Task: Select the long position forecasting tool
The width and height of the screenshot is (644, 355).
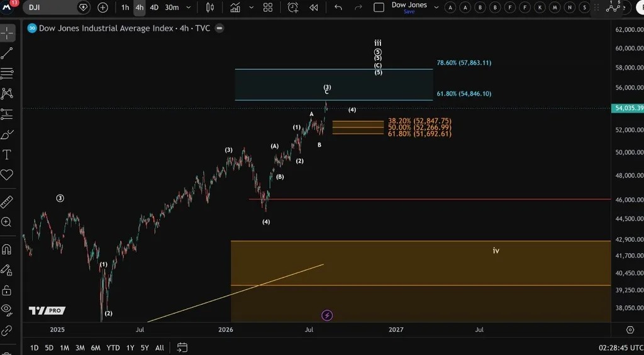Action: 7,114
